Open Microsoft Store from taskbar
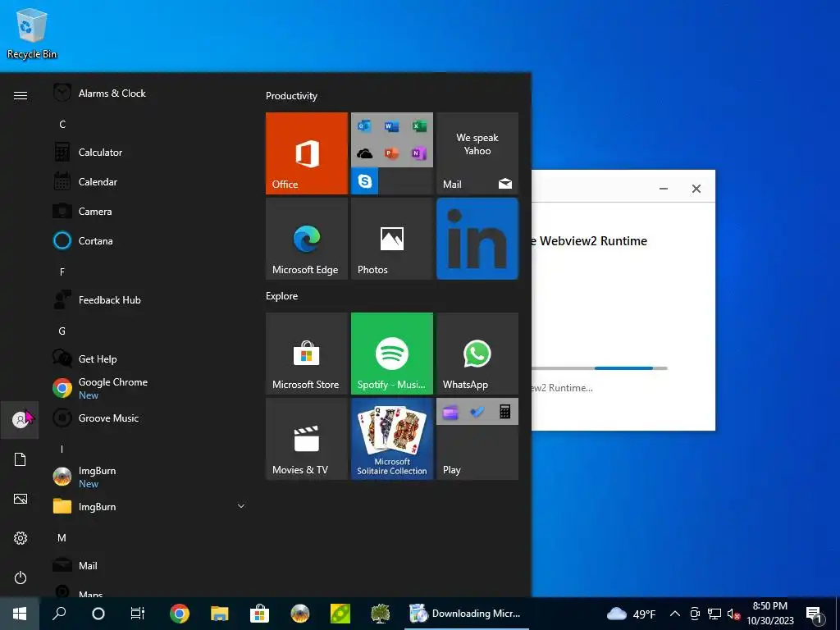 click(x=260, y=614)
